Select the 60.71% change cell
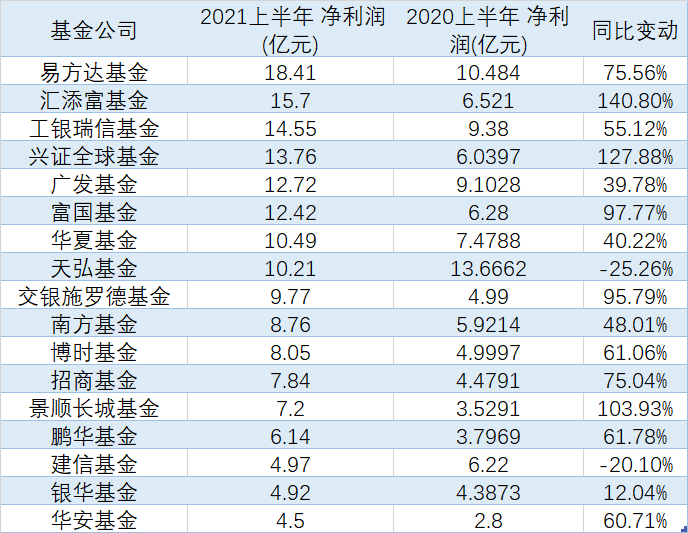 (635, 519)
